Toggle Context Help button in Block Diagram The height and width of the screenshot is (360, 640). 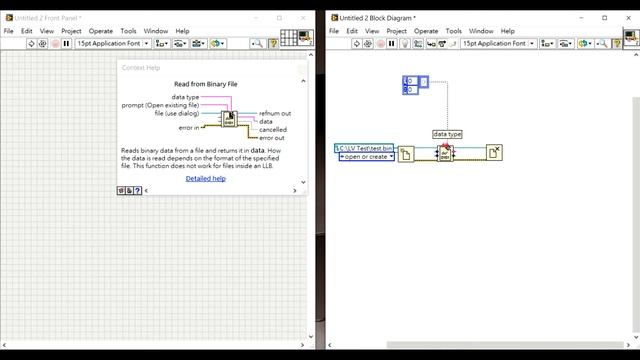pyautogui.click(x=617, y=43)
